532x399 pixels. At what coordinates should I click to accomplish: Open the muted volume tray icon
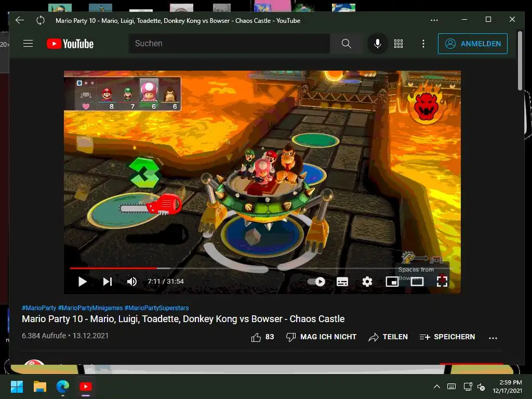tap(481, 387)
